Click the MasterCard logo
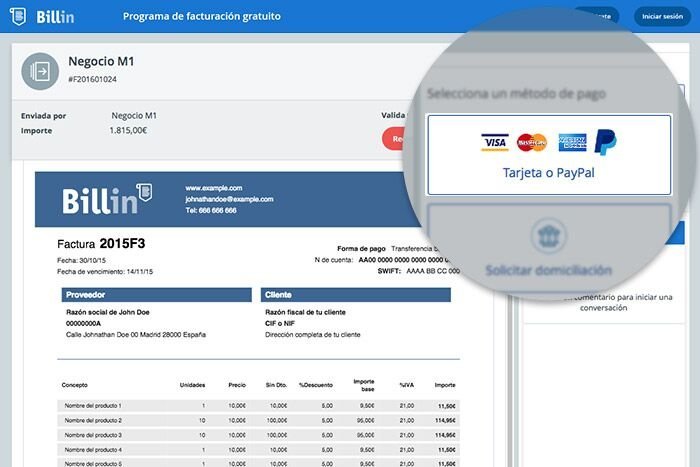700x467 pixels. click(532, 142)
